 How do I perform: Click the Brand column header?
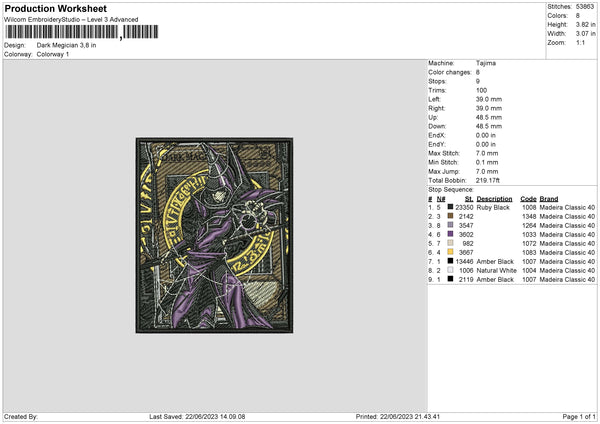(549, 199)
